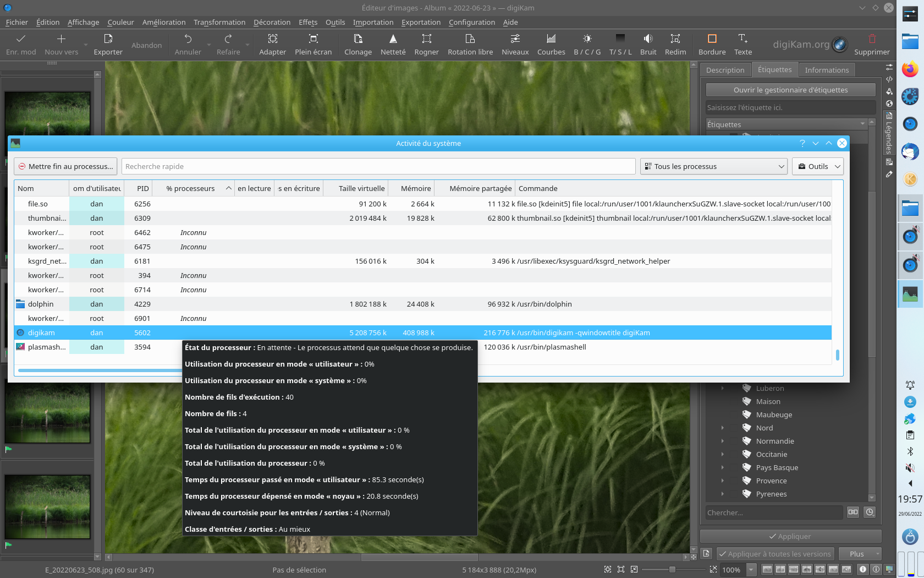Click the Exporter toolbar icon
This screenshot has height=578, width=924.
pyautogui.click(x=108, y=39)
